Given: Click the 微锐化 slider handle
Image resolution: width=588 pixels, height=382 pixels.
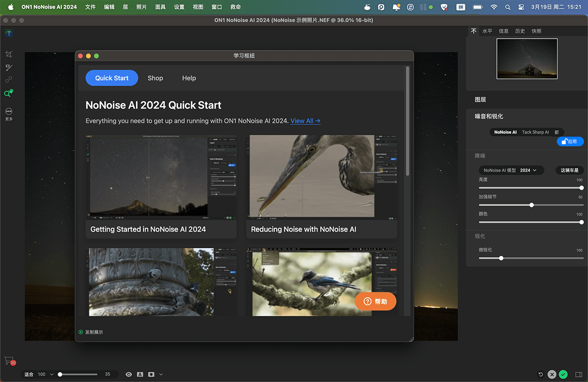Looking at the screenshot, I should [501, 258].
